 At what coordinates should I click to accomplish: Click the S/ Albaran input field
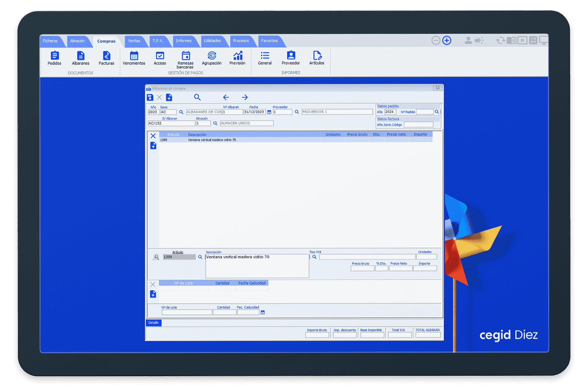pyautogui.click(x=171, y=123)
